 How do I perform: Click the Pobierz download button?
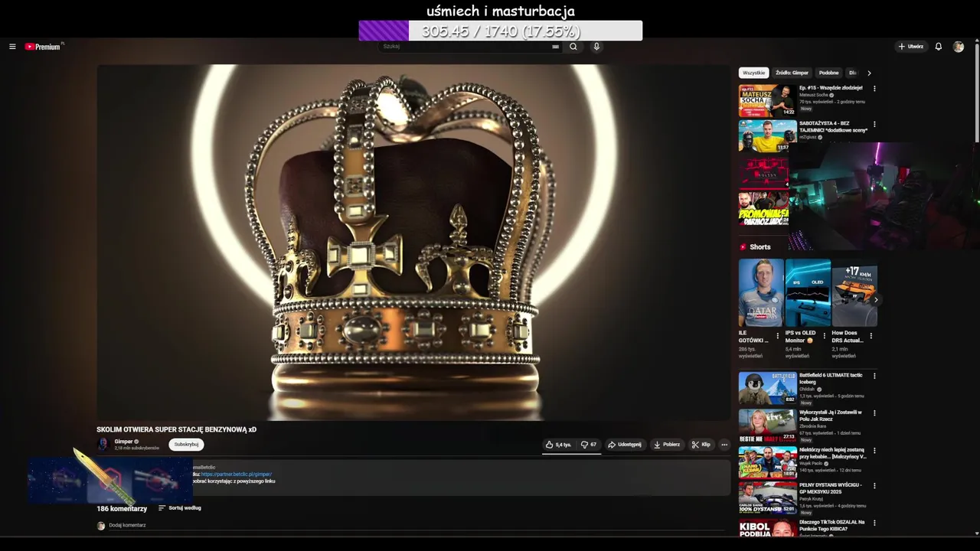pyautogui.click(x=667, y=445)
